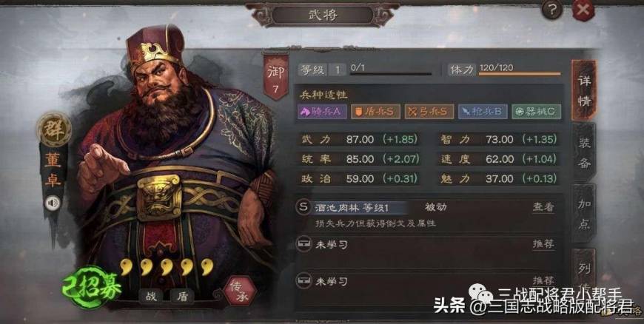
Task: Switch to the 详情 details tab
Action: point(583,90)
